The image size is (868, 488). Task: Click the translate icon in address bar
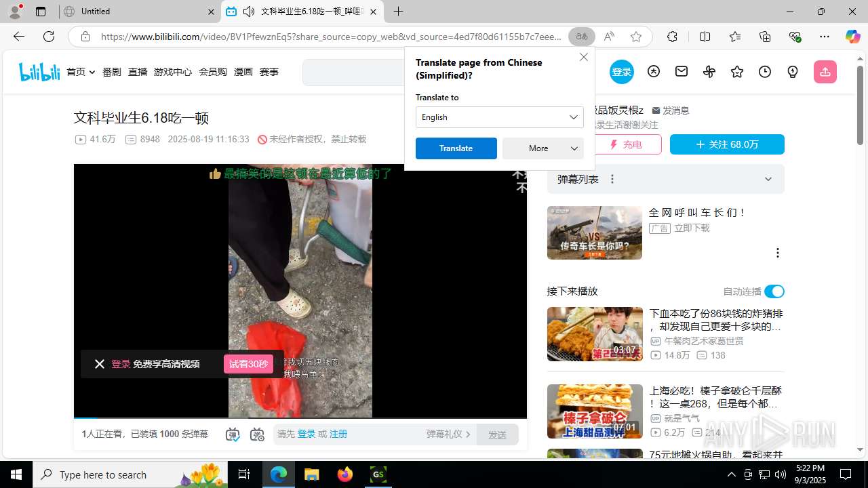coord(582,37)
